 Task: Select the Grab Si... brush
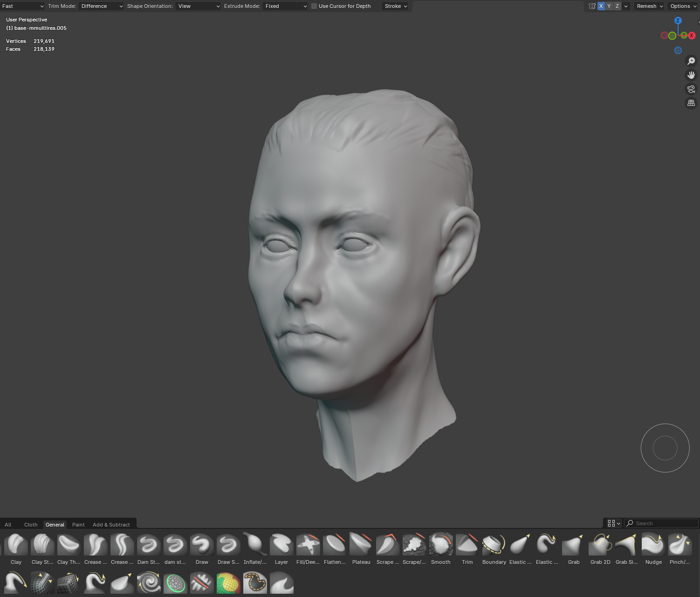(x=627, y=549)
